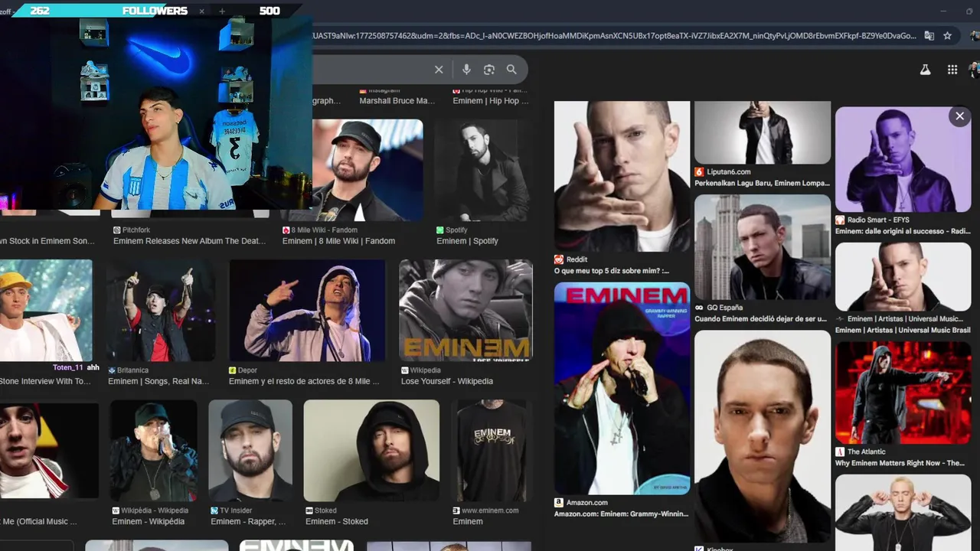Open the browser address bar URL
Screen dimensions: 980x551
[x=613, y=35]
